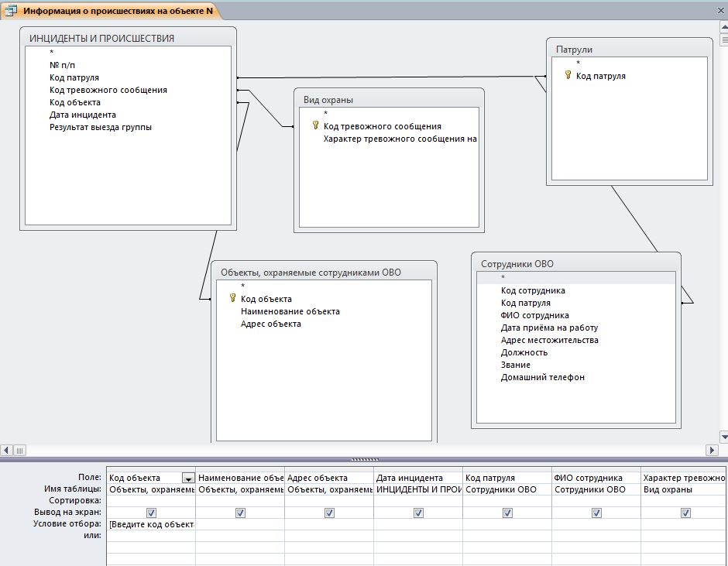This screenshot has width=728, height=566.
Task: Click the 'ИНЦИДЕНТЫ И ПРОИ' table name cell
Action: pyautogui.click(x=418, y=489)
